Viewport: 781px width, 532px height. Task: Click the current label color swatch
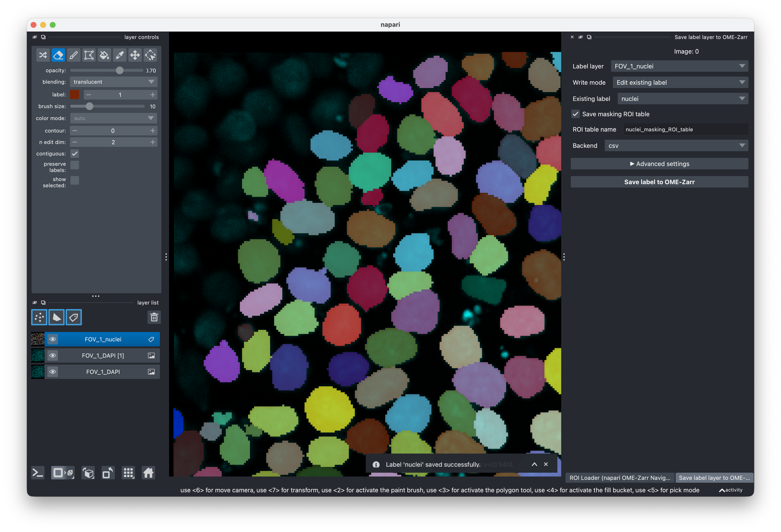pos(75,95)
